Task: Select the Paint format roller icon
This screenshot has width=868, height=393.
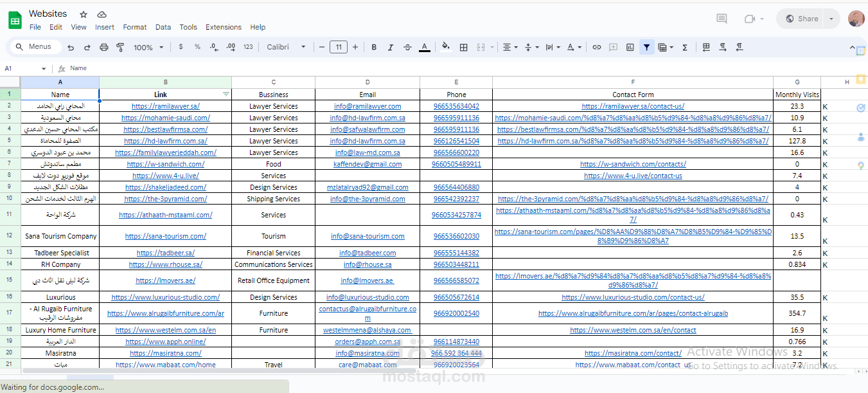Action: pos(120,47)
